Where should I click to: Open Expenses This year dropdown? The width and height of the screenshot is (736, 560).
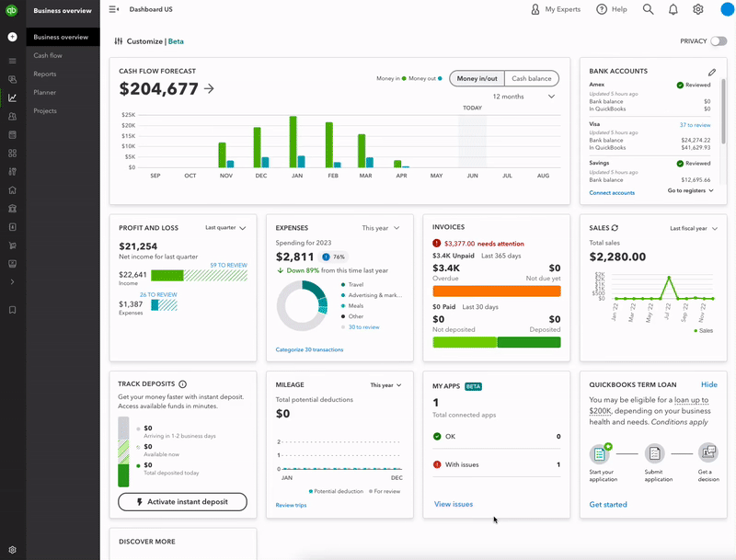[381, 228]
